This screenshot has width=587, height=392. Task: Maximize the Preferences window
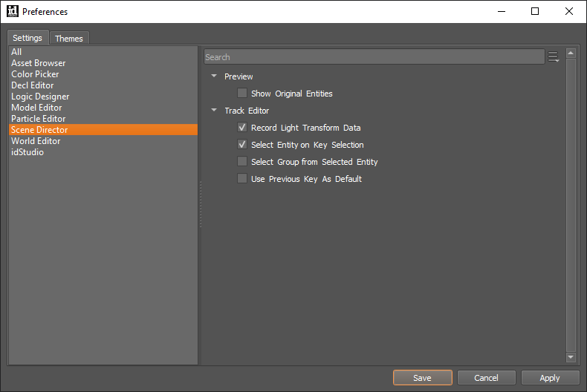click(535, 11)
